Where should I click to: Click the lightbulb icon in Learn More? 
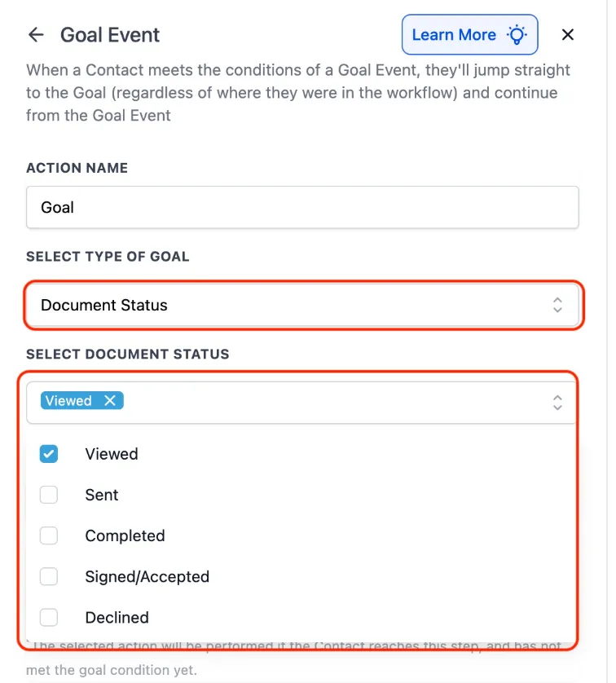click(517, 34)
